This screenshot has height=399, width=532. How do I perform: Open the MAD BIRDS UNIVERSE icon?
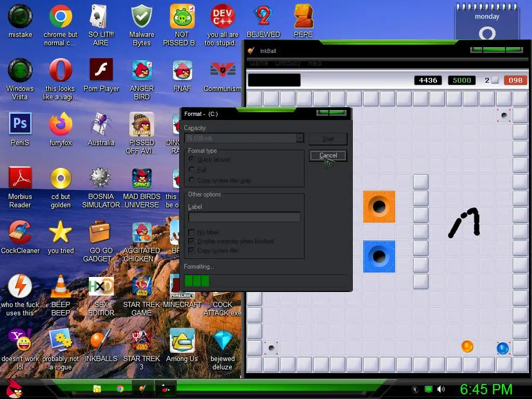pyautogui.click(x=141, y=187)
